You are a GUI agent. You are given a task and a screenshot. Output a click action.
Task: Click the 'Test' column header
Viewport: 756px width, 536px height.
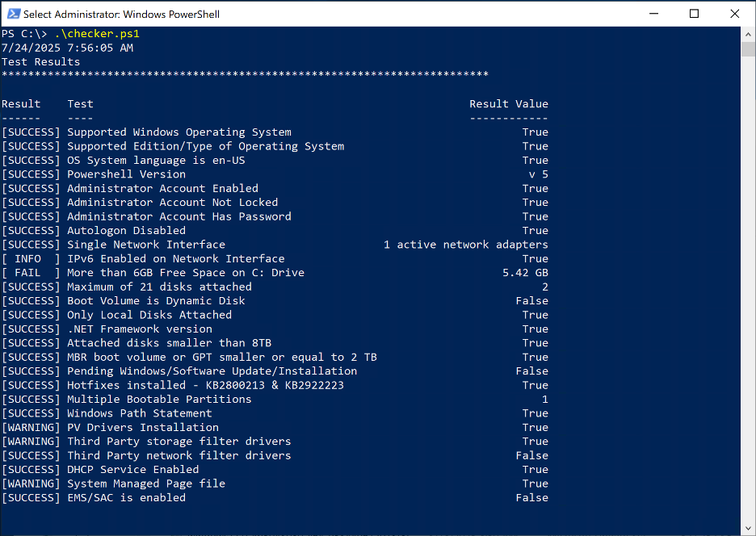(80, 104)
